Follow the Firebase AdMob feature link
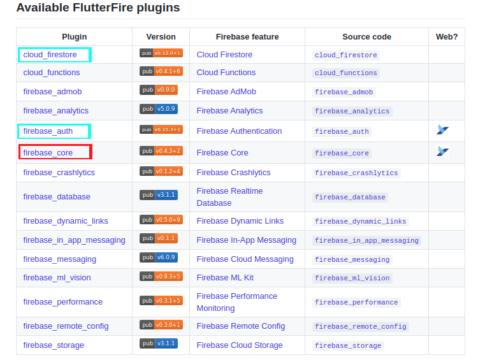485x360 pixels. [x=226, y=91]
